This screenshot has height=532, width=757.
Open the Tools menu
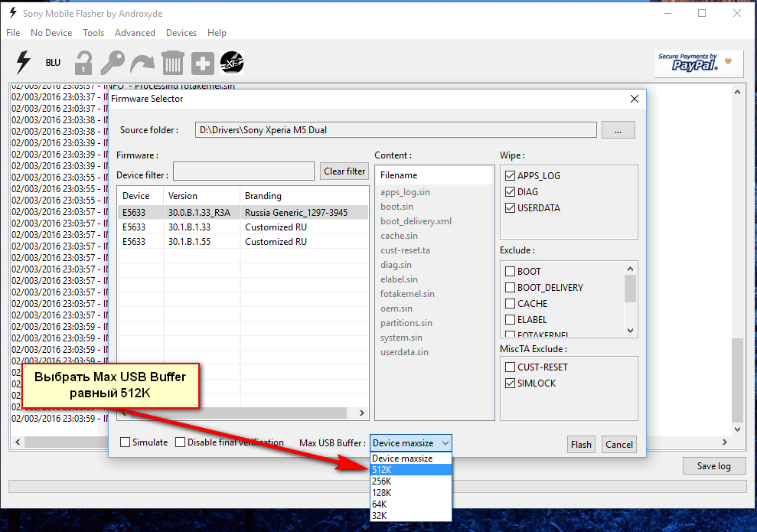93,33
